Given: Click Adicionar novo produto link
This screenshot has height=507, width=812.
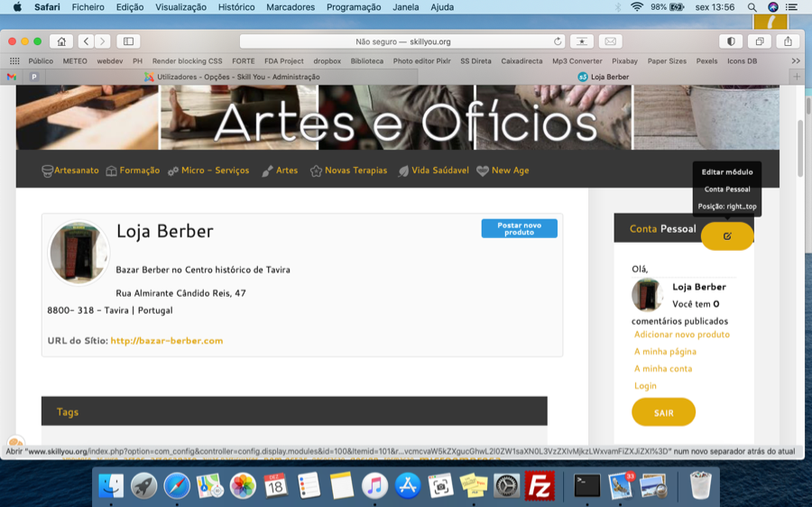Looking at the screenshot, I should coord(681,335).
